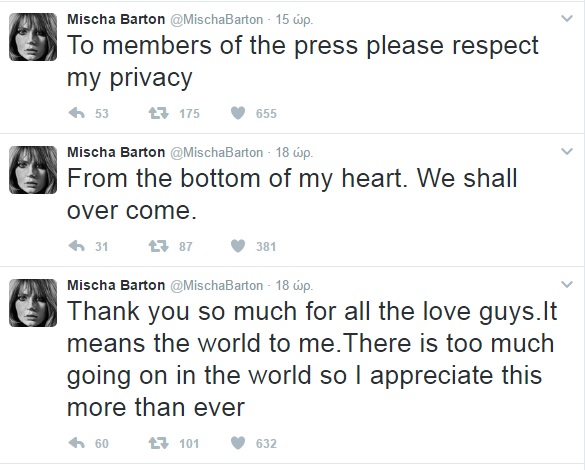Reply to the 'Thank you so much' tweet

click(77, 443)
